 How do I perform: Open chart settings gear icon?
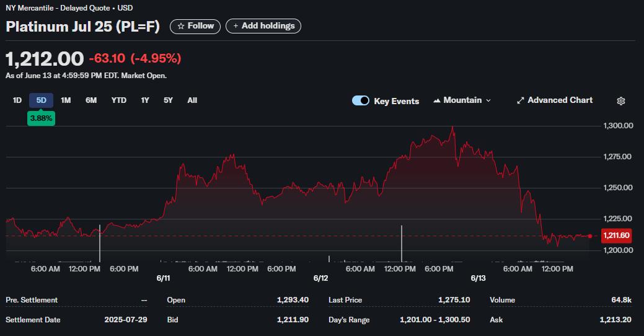pos(620,101)
